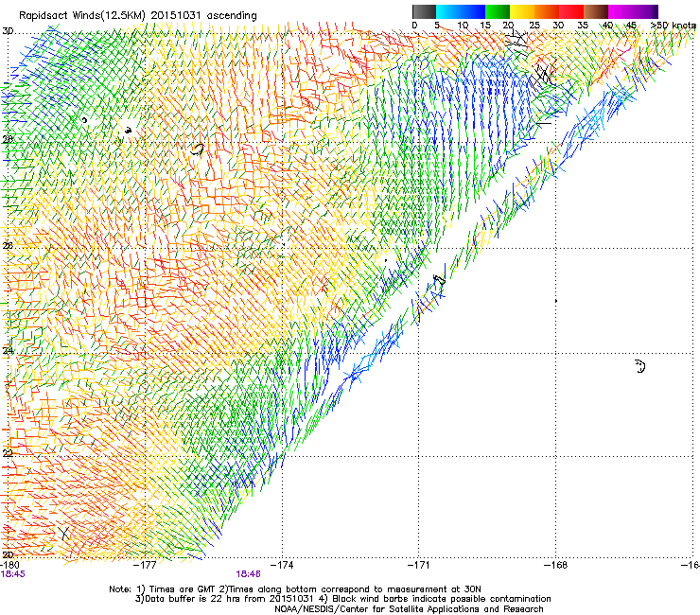Click the '45' legend scale label
The height and width of the screenshot is (615, 700).
point(631,26)
